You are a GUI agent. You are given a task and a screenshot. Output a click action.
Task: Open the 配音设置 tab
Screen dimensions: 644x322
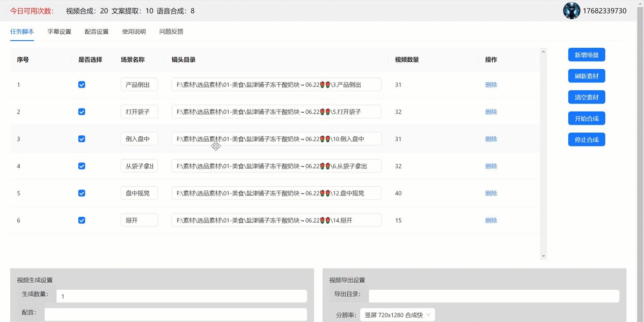tap(97, 32)
